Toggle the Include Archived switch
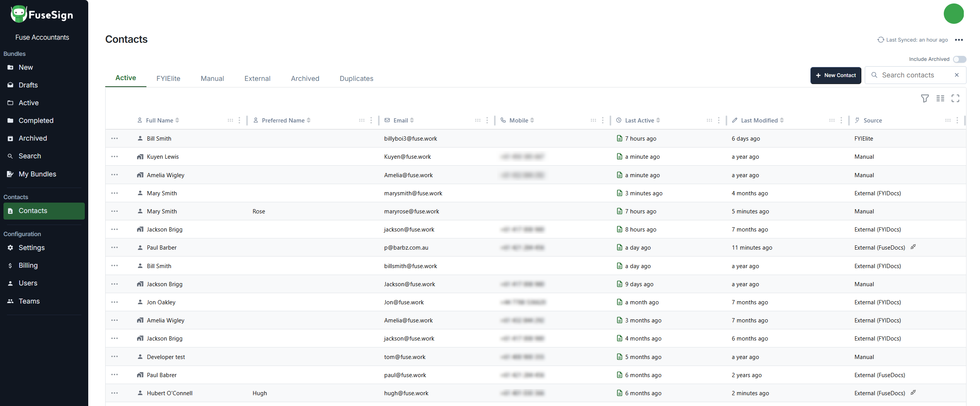Image resolution: width=980 pixels, height=406 pixels. 959,59
